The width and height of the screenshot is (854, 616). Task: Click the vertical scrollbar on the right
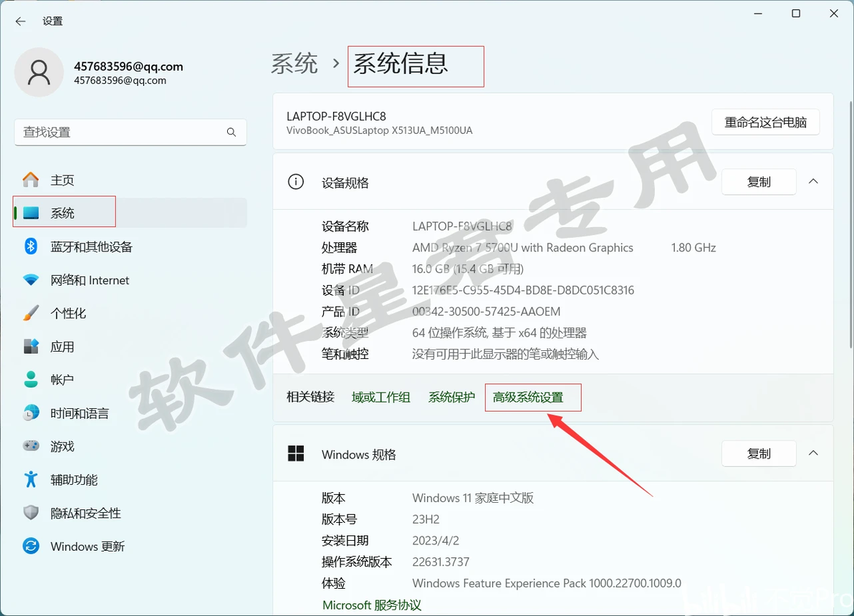point(851,223)
